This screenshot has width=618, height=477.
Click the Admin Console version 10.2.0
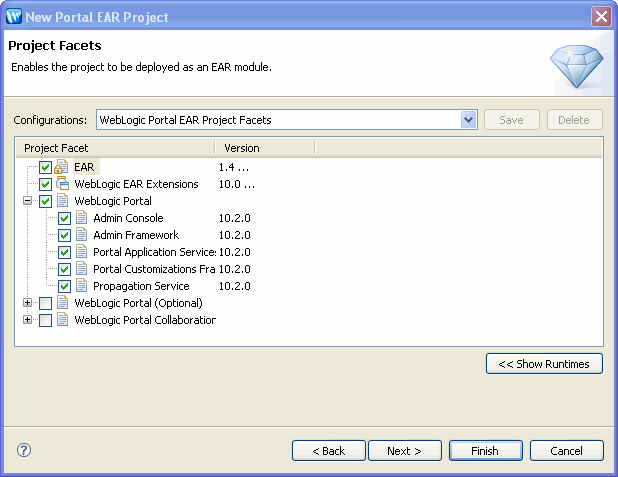[x=235, y=218]
